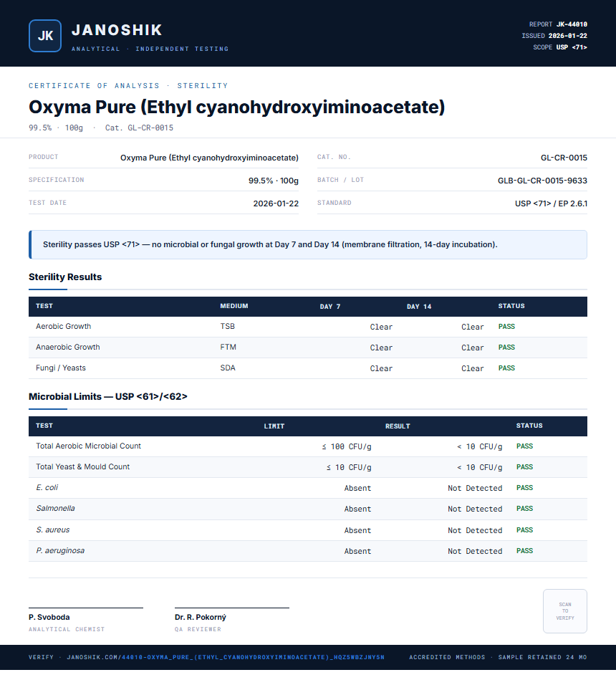616x690 pixels.
Task: Click the JANOSHIK company name heading
Action: (117, 30)
